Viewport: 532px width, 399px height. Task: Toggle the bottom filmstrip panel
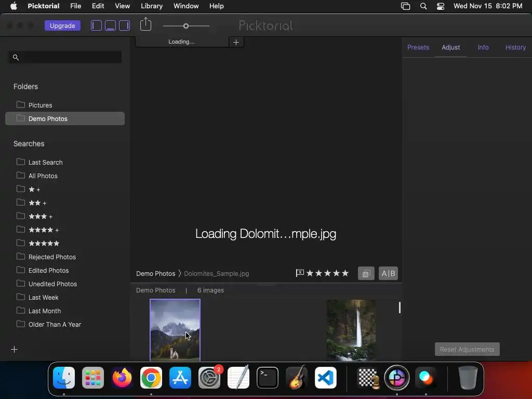[x=110, y=25]
